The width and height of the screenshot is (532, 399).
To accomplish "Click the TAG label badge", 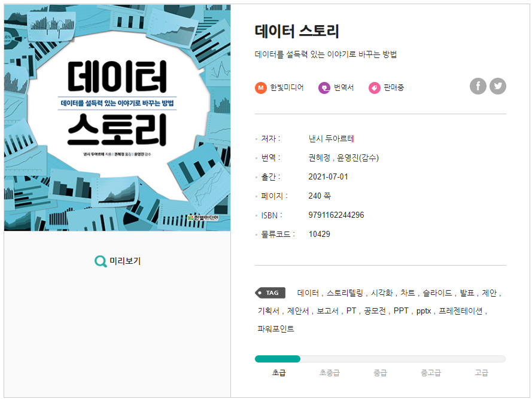I will click(x=270, y=293).
